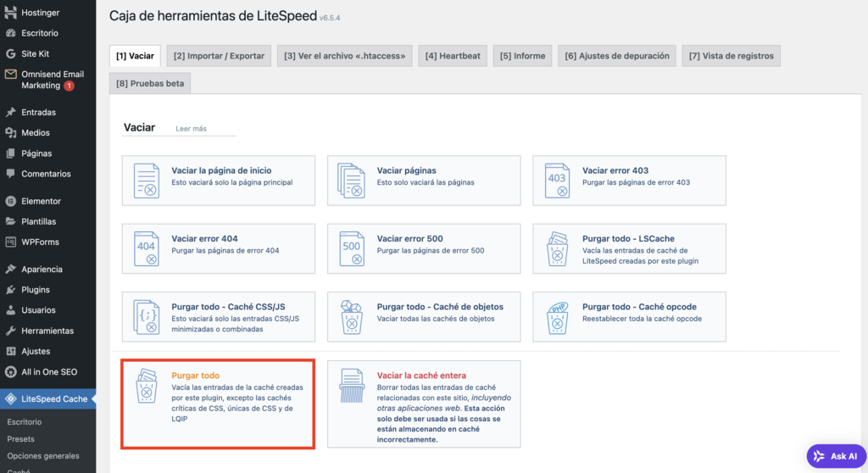Click the Vaciar error 404 title
This screenshot has height=473, width=868.
pyautogui.click(x=204, y=239)
